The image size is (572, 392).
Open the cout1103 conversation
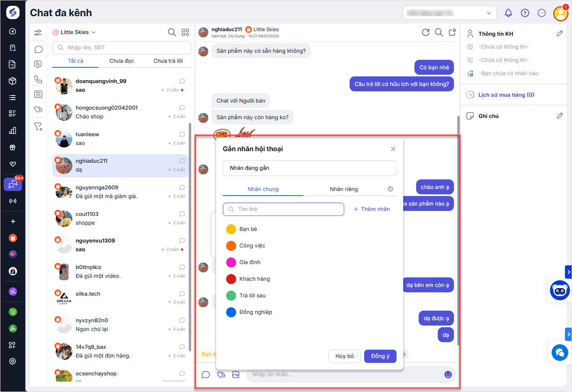tap(121, 218)
